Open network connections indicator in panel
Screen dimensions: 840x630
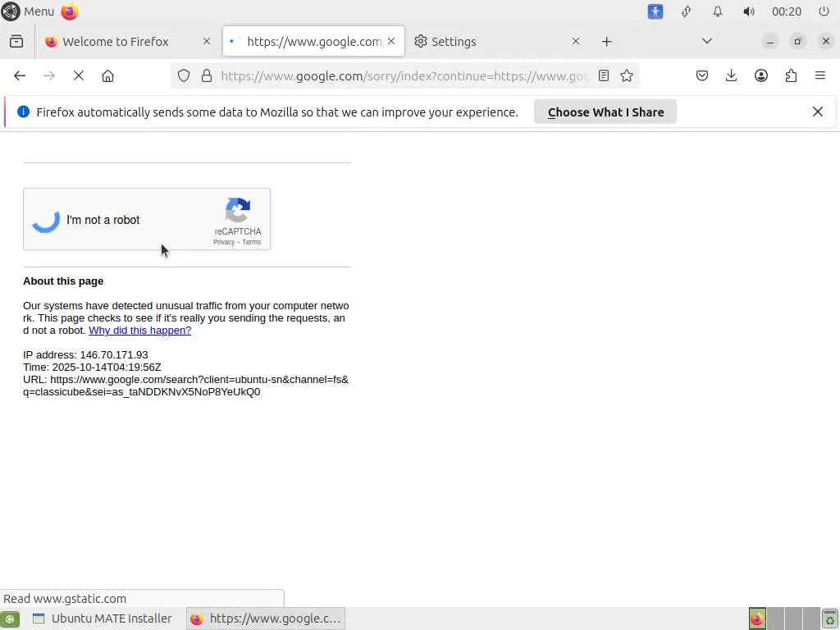[687, 11]
